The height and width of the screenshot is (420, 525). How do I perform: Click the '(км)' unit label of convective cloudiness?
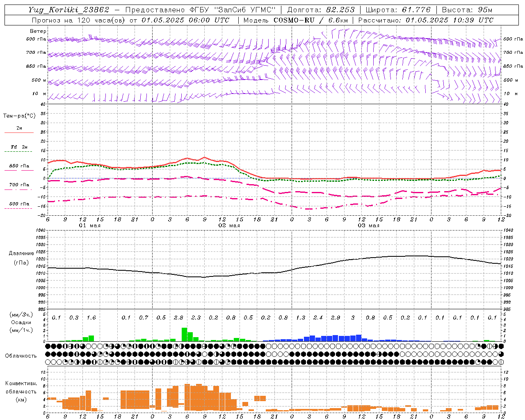coord(21,399)
